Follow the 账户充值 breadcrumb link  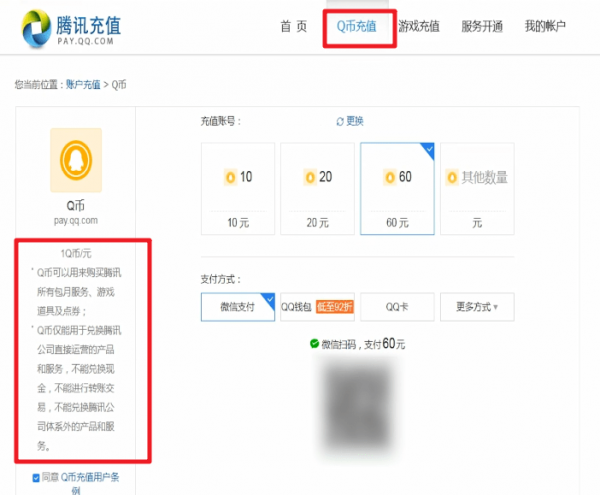[83, 85]
